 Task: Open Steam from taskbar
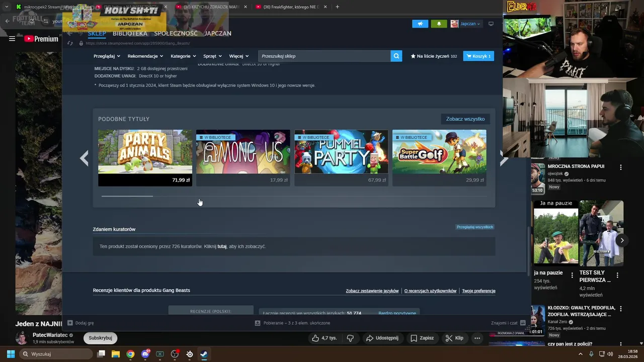(x=204, y=354)
